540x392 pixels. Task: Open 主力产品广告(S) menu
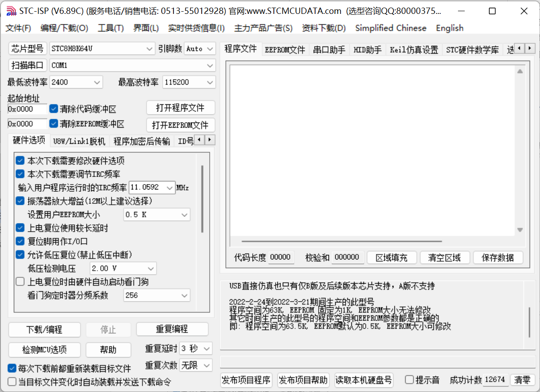click(x=264, y=28)
